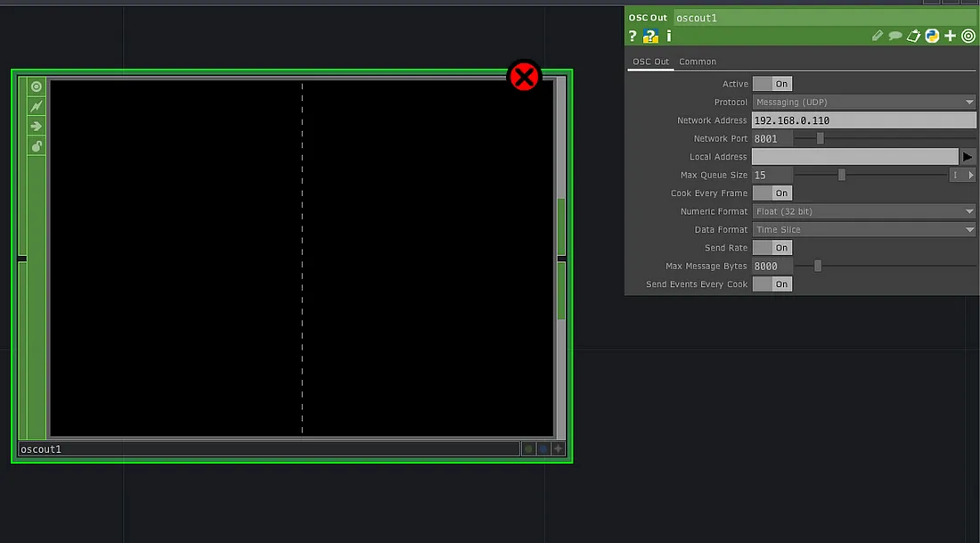This screenshot has width=980, height=543.
Task: Open Python help icon for operator
Action: tap(650, 37)
